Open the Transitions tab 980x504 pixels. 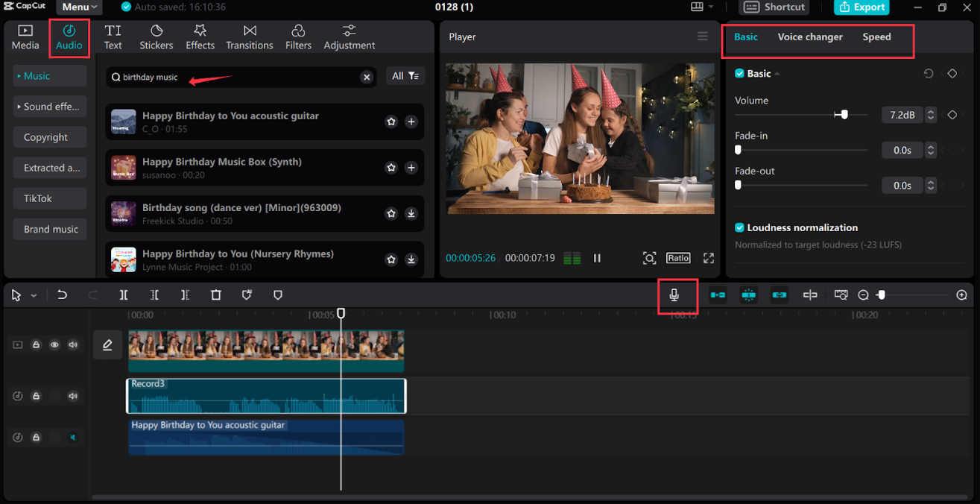click(250, 37)
